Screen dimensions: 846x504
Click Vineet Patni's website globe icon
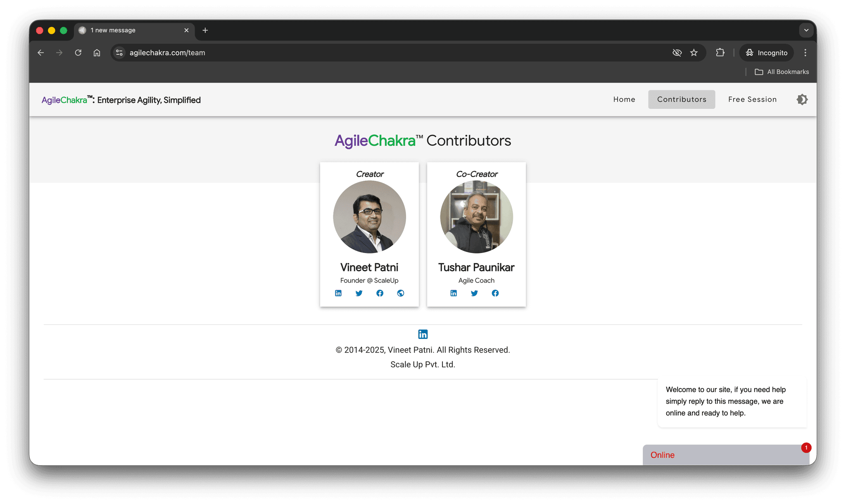400,293
